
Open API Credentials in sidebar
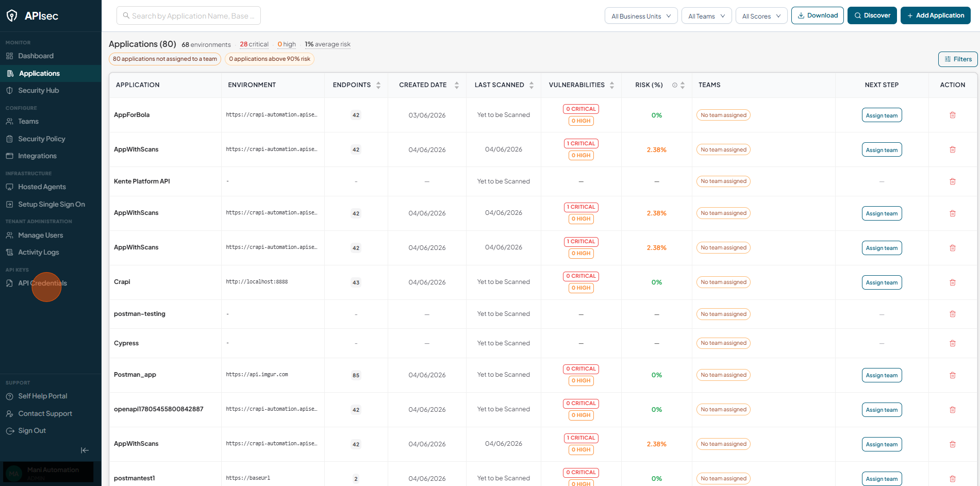click(x=42, y=283)
